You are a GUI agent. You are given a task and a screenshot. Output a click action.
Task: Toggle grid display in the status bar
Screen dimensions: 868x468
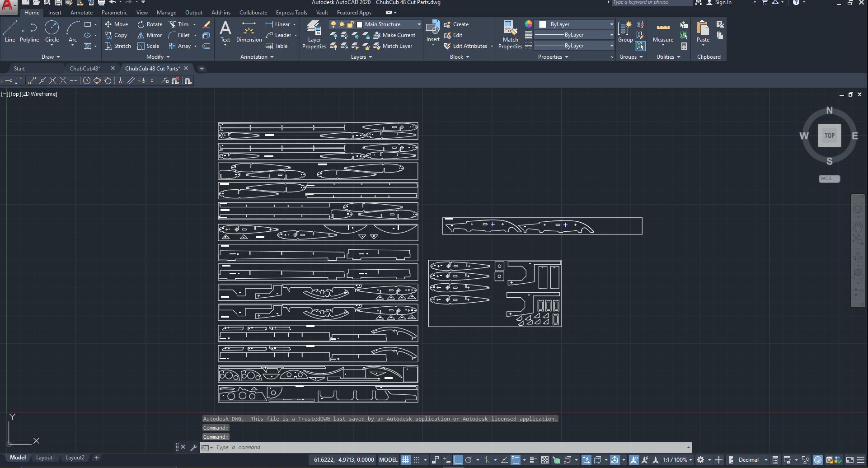point(406,459)
